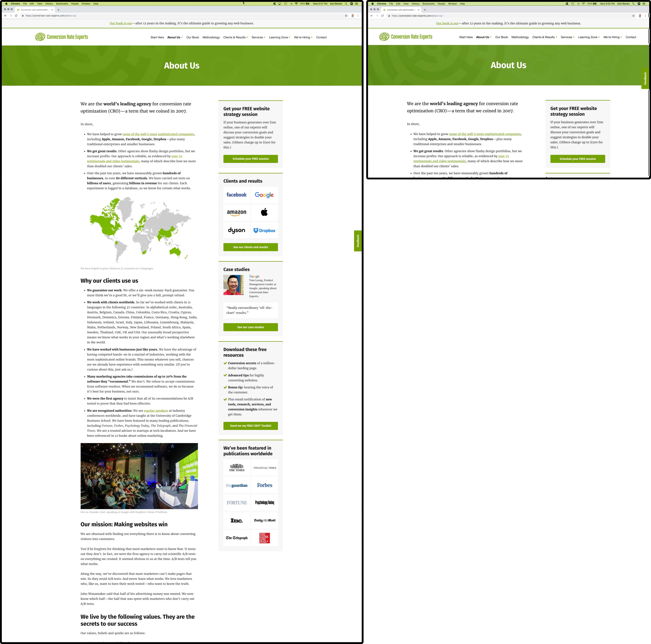Open a new tab in the left window
This screenshot has width=651, height=644.
(58, 10)
